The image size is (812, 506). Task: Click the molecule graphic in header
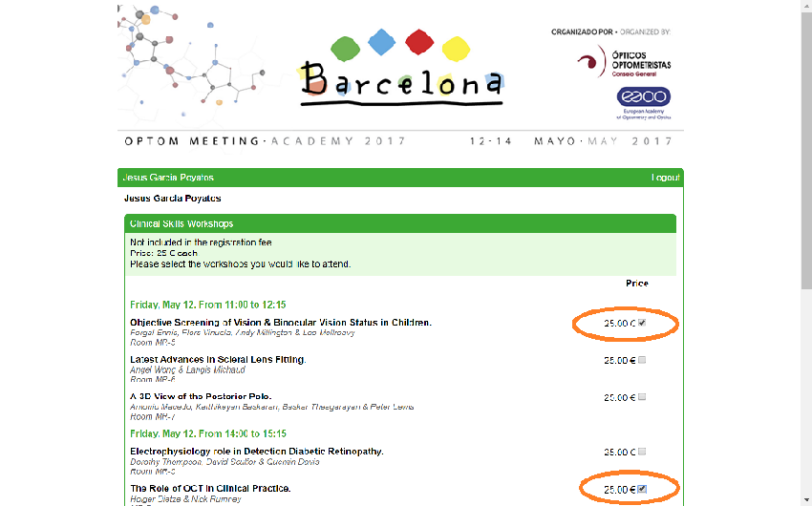click(x=192, y=62)
